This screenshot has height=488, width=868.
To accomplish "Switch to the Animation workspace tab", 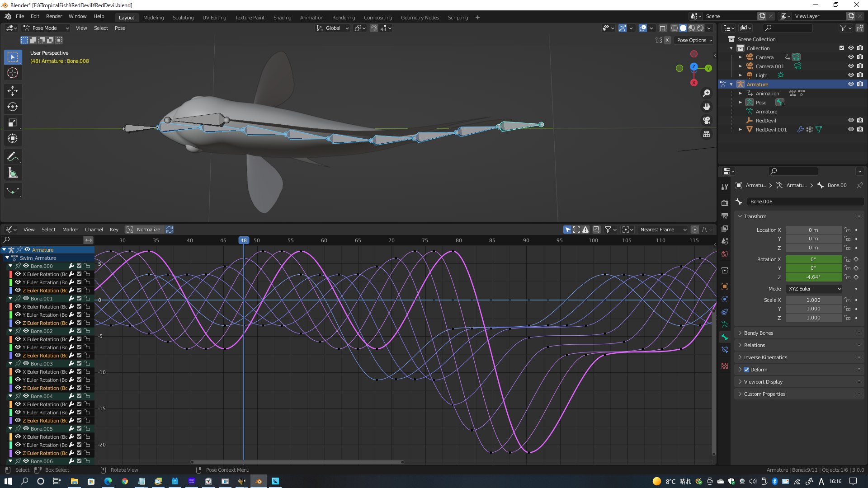I will pyautogui.click(x=311, y=18).
